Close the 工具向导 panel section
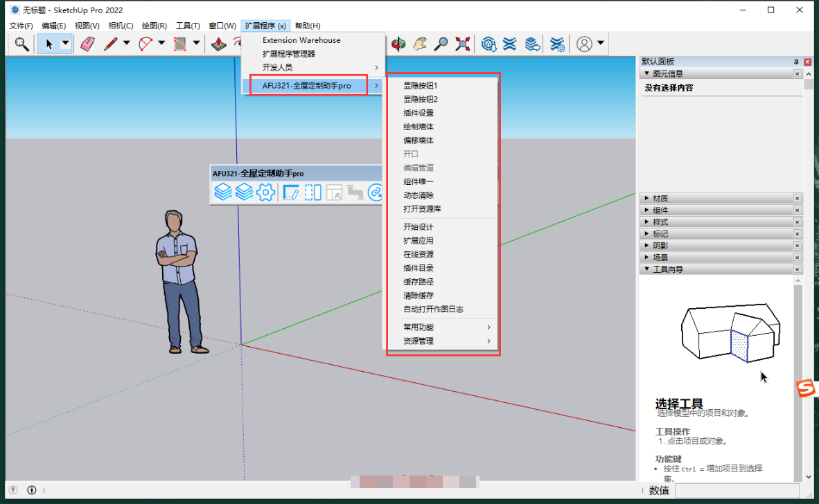 [797, 269]
